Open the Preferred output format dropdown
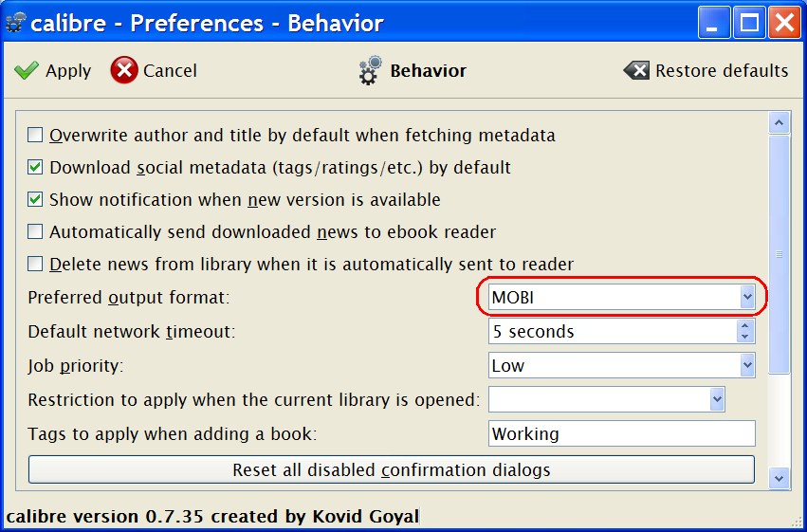This screenshot has height=532, width=807. point(747,297)
